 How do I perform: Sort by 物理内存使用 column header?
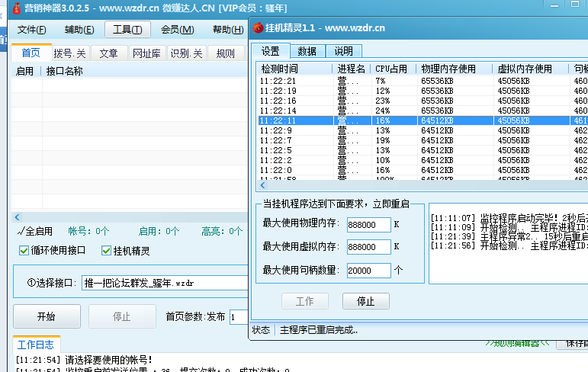tap(455, 69)
